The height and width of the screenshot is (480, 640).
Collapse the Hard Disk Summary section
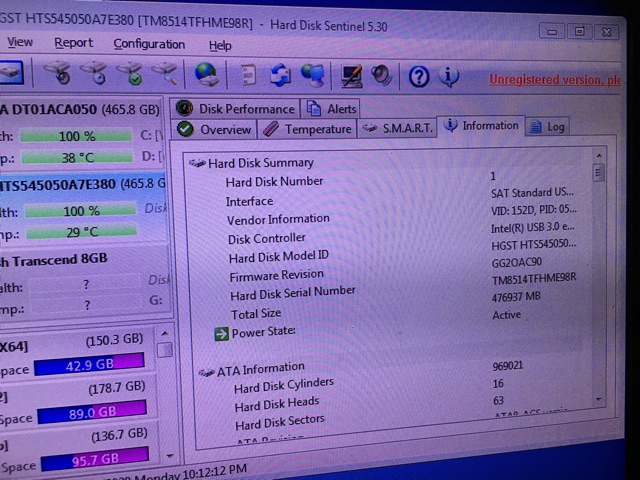point(197,163)
